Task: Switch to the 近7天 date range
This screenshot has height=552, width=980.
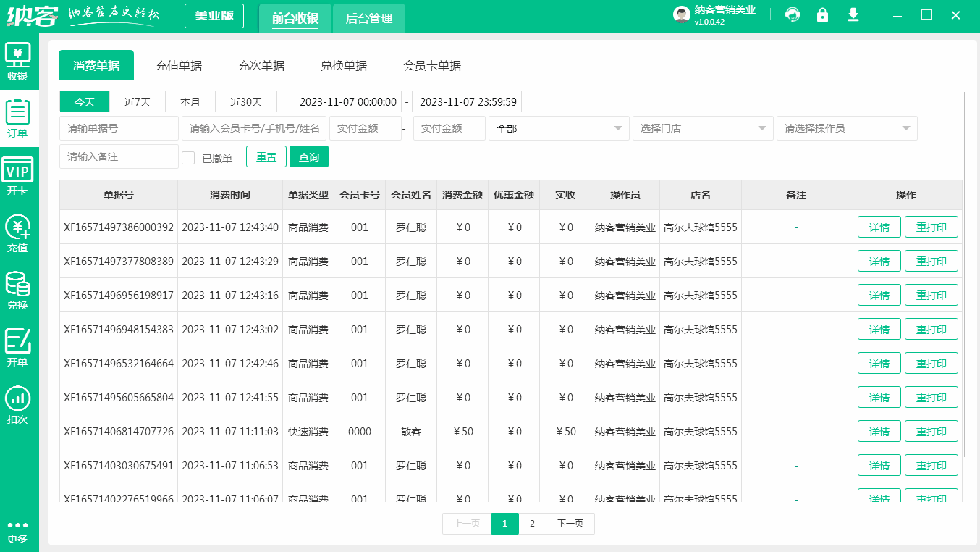Action: [x=137, y=101]
